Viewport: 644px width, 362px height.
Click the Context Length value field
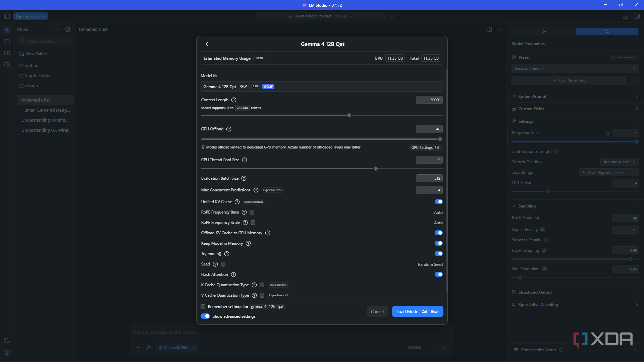click(x=429, y=100)
